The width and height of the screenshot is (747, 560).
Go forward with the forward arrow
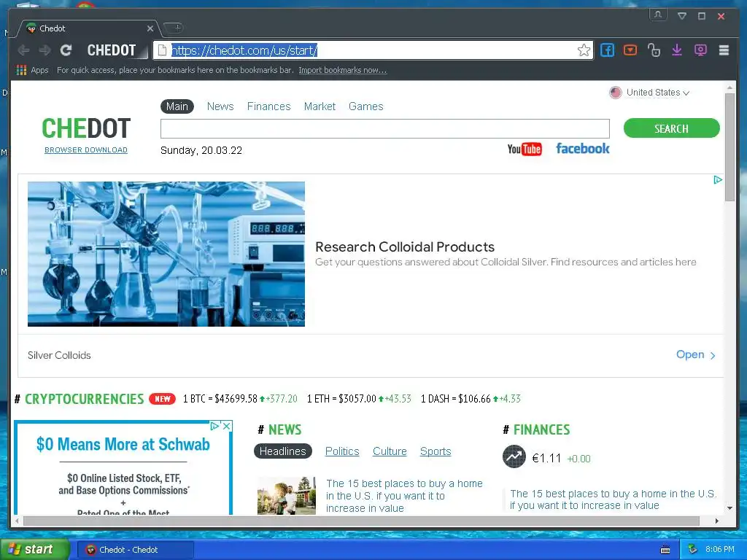click(x=44, y=50)
